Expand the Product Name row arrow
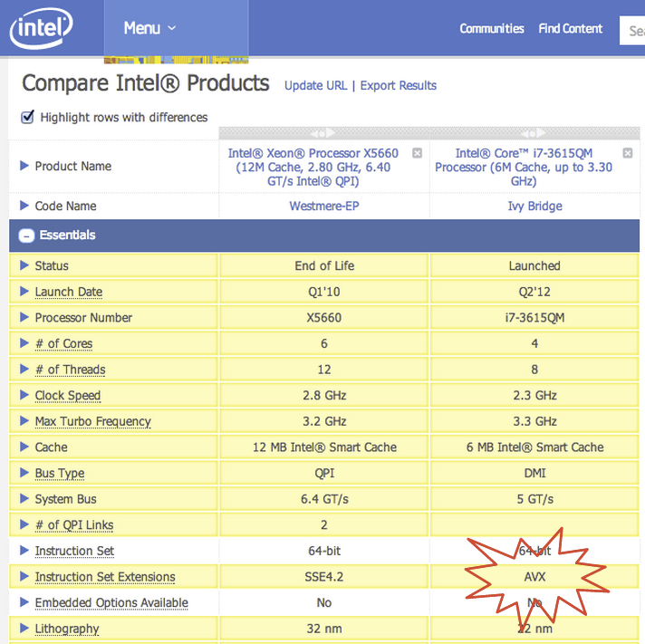The width and height of the screenshot is (645, 644). [24, 166]
